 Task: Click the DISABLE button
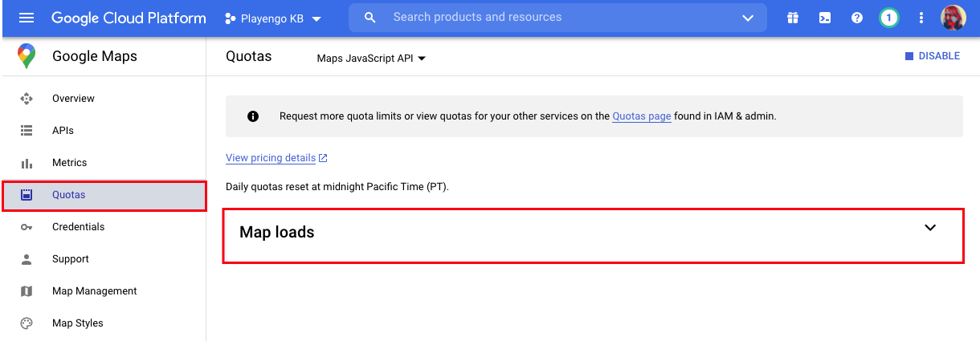(932, 56)
